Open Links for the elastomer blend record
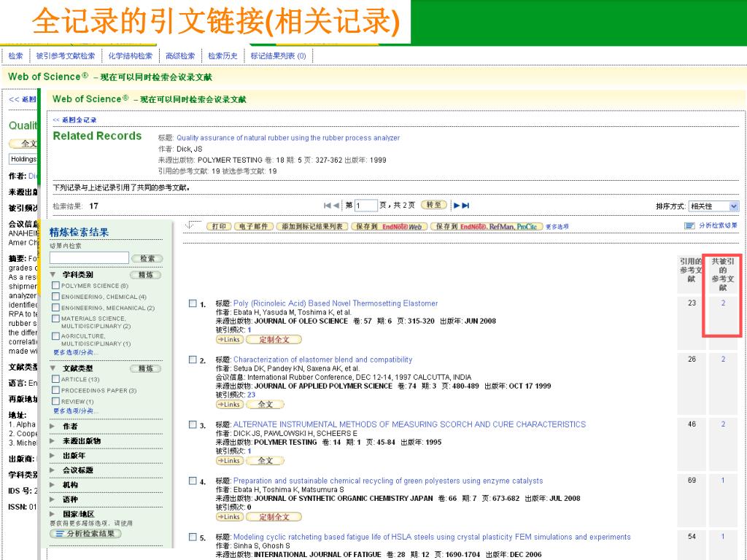747x560 pixels. (230, 404)
